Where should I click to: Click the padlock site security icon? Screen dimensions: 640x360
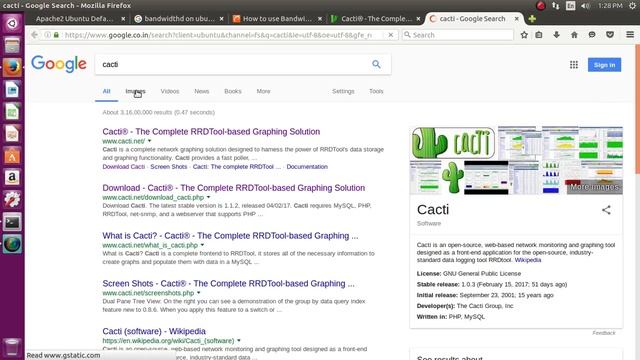click(x=56, y=35)
